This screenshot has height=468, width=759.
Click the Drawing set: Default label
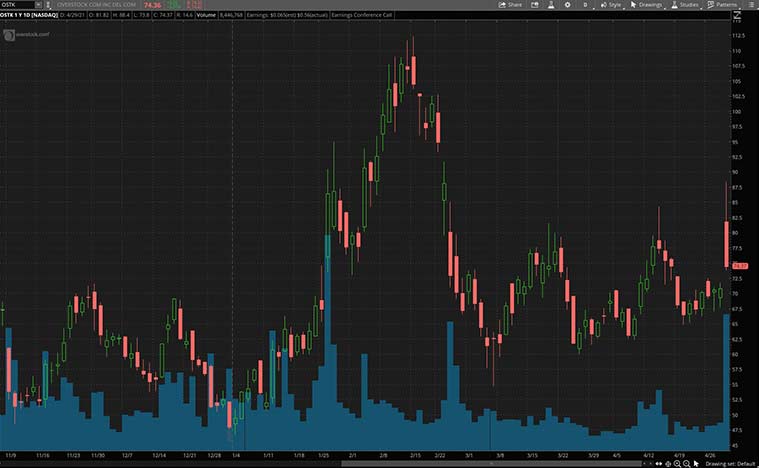[730, 464]
